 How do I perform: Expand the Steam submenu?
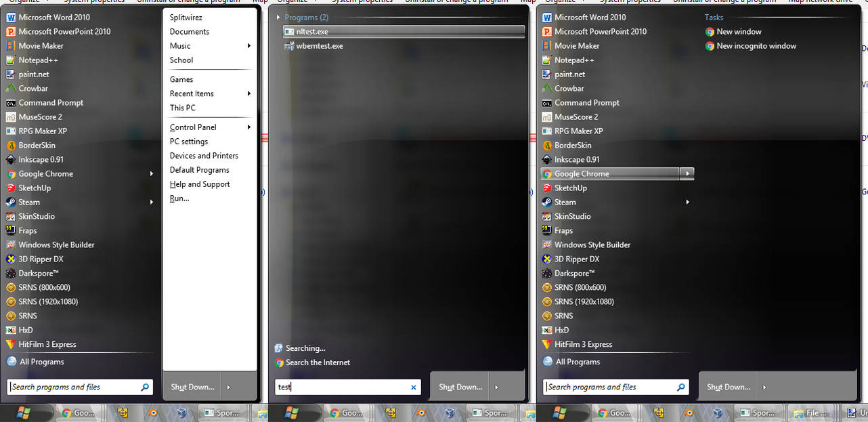click(x=152, y=202)
